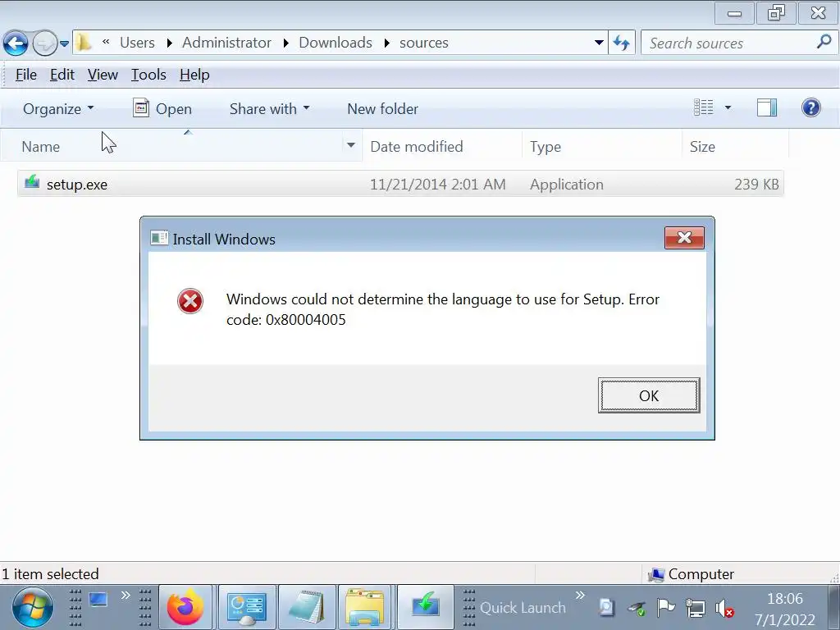Go back in Explorer navigation
This screenshot has width=840, height=630.
click(16, 43)
